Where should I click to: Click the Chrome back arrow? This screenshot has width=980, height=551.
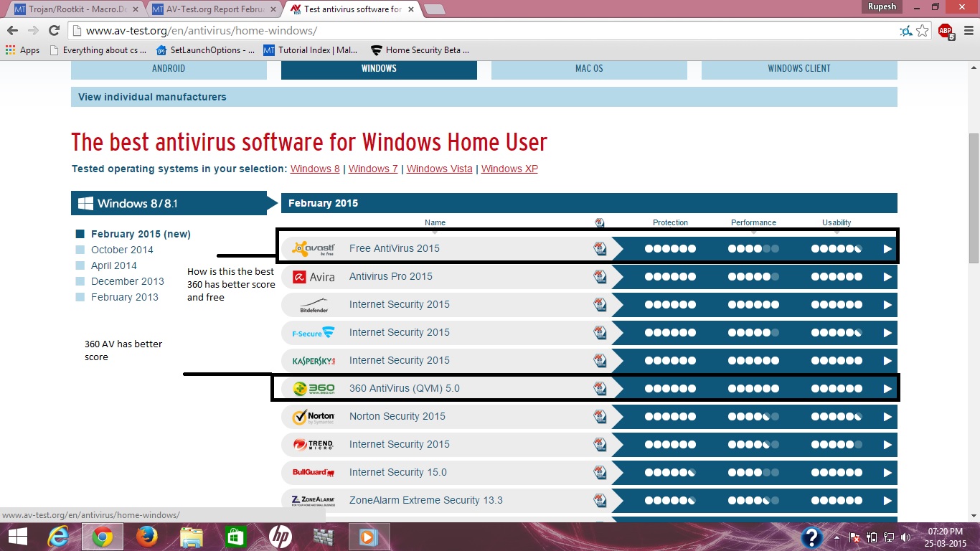pos(12,31)
